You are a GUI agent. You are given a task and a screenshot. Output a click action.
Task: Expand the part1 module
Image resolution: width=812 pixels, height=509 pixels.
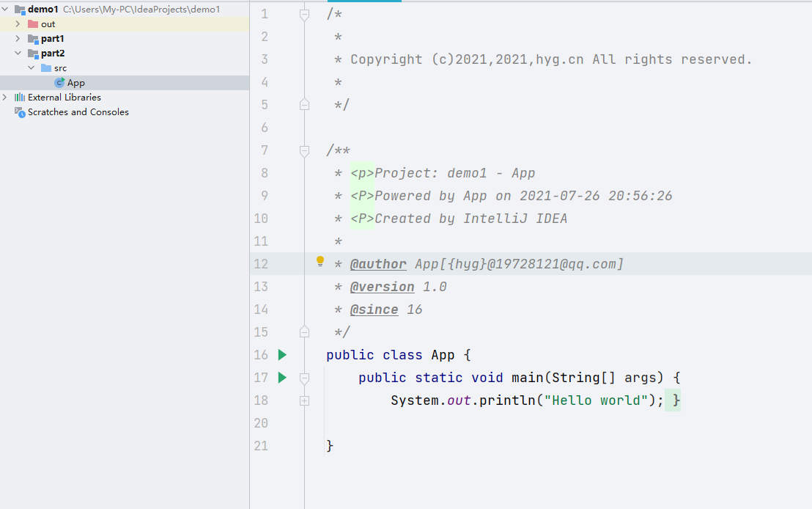point(18,39)
